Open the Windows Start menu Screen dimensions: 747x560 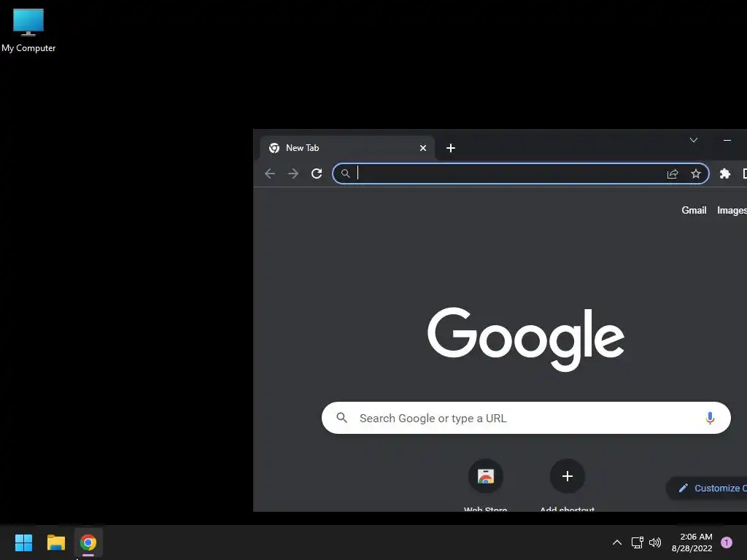click(x=23, y=542)
